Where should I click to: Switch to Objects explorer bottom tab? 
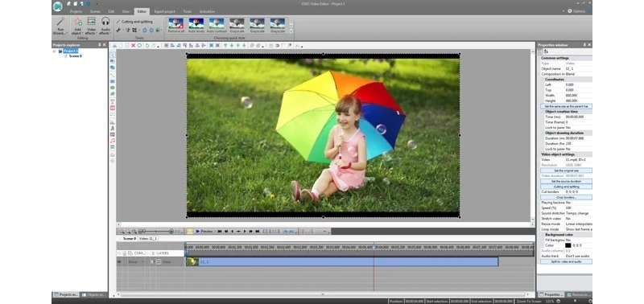point(93,294)
